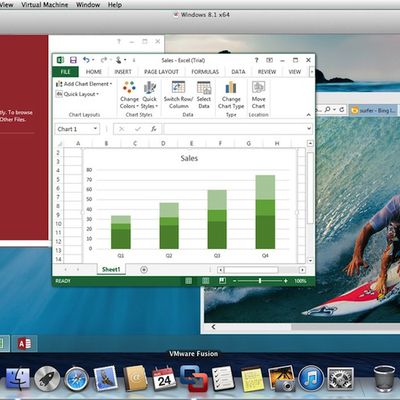
Task: Switch to Normal view in status bar
Action: 189,281
